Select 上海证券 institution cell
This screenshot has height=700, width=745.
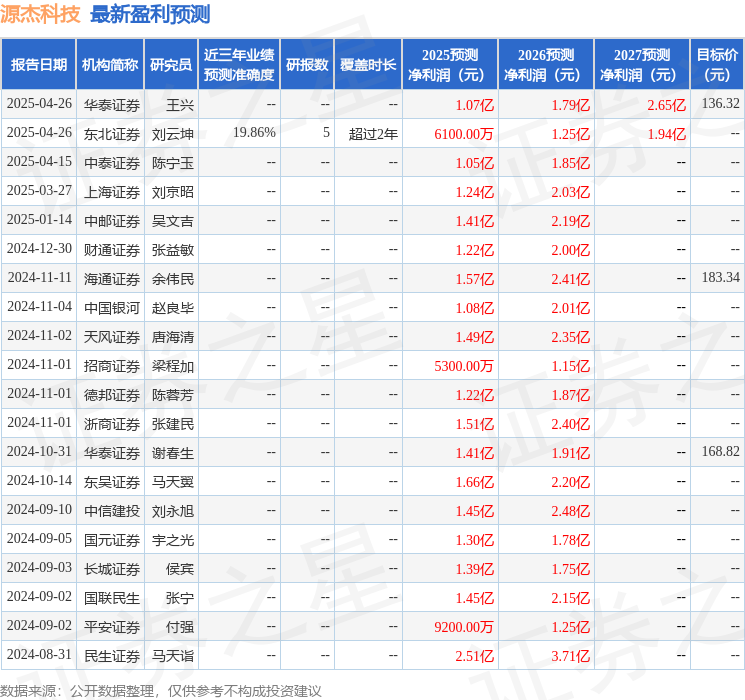[x=112, y=192]
